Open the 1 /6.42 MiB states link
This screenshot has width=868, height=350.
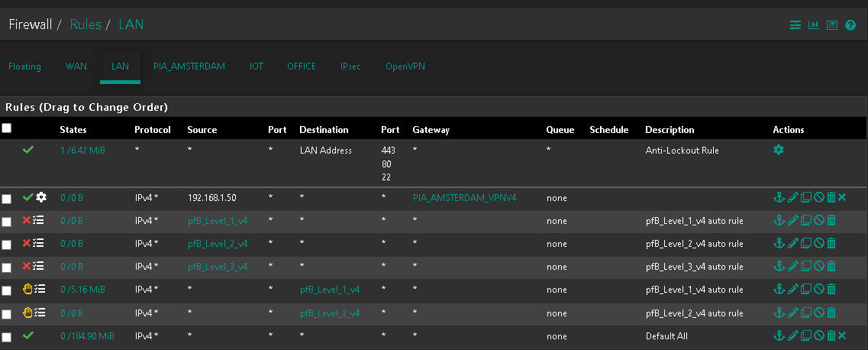click(x=82, y=150)
